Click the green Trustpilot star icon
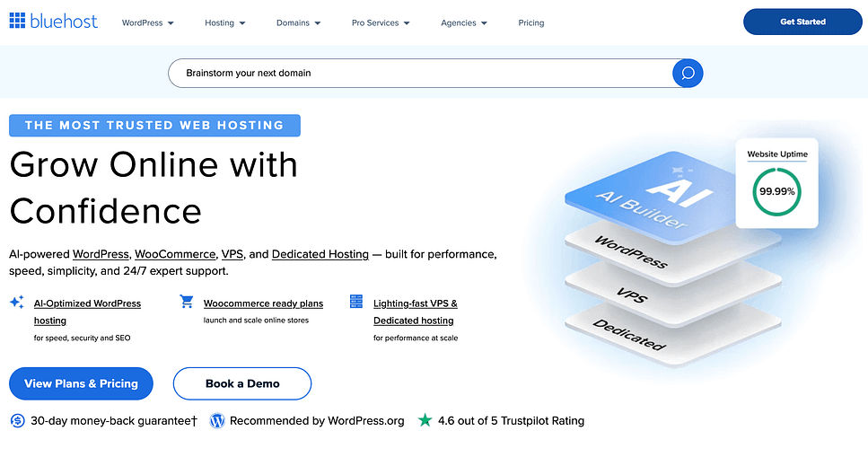 pyautogui.click(x=425, y=420)
